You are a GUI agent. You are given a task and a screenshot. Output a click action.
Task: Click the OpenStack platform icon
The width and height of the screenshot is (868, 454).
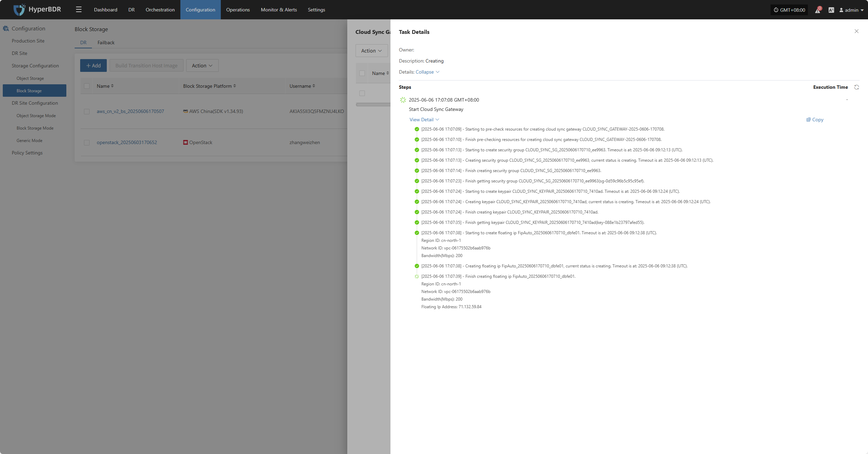(x=186, y=142)
